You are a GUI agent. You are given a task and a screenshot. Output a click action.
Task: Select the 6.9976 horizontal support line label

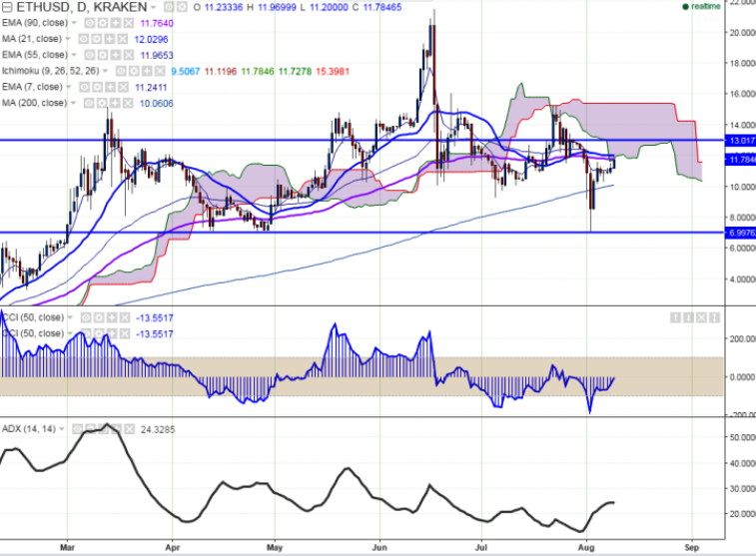(740, 232)
